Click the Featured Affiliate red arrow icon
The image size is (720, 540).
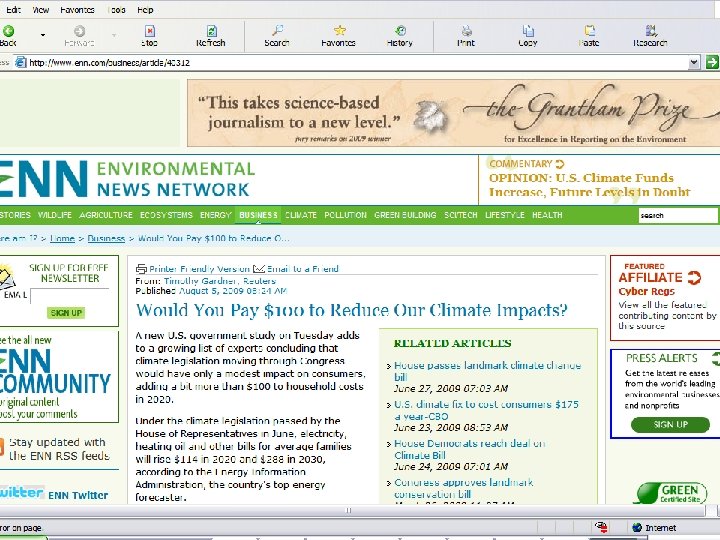tap(694, 277)
